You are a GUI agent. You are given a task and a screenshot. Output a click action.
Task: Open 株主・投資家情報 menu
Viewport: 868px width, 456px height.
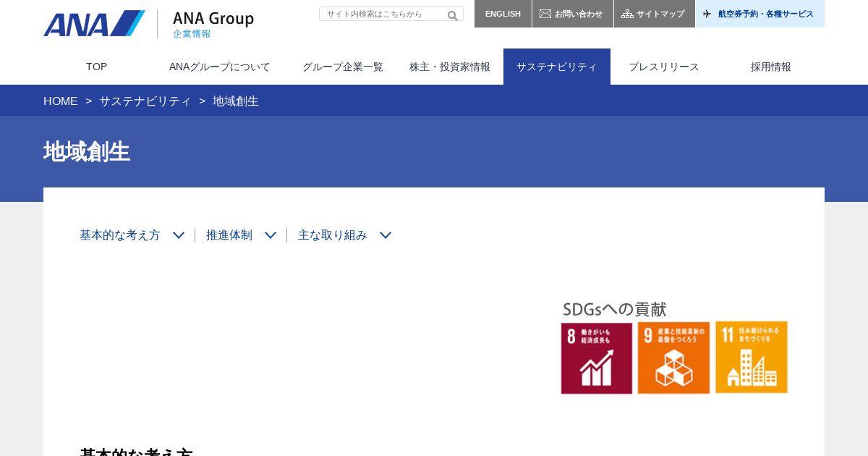[450, 67]
